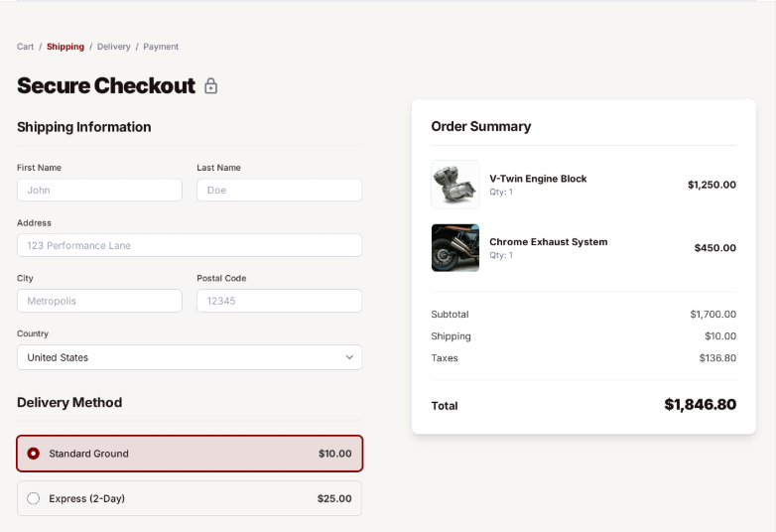Screen dimensions: 776x532
Task: Click the chevron arrow in the Country selector
Action: point(349,357)
